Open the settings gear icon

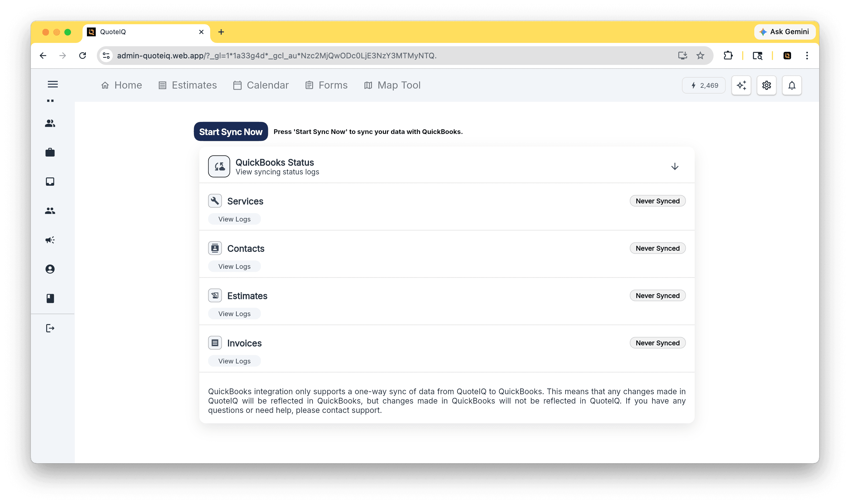click(766, 85)
